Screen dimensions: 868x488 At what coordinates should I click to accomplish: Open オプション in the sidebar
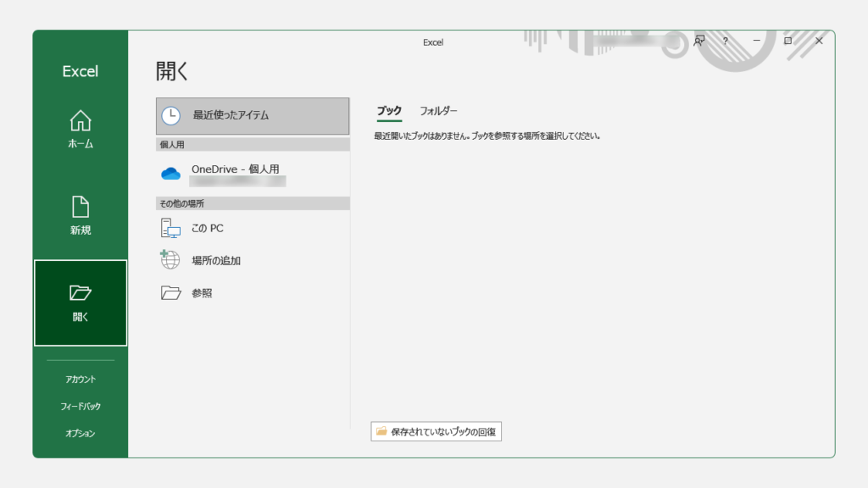[81, 433]
